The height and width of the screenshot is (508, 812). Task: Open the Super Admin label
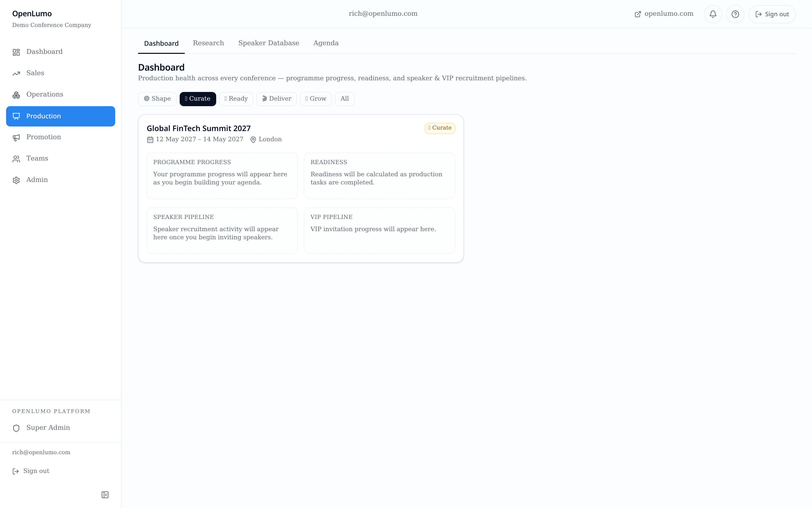click(48, 427)
